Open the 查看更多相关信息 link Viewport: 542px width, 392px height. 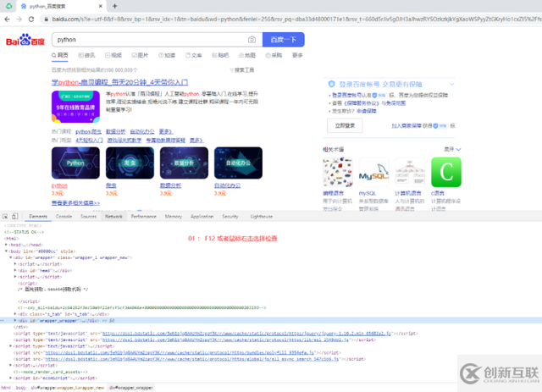75,203
